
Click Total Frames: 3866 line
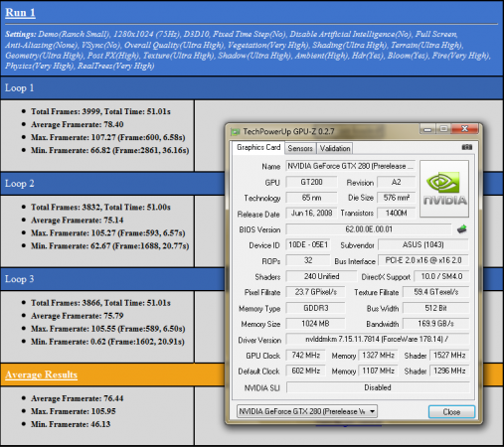click(100, 303)
